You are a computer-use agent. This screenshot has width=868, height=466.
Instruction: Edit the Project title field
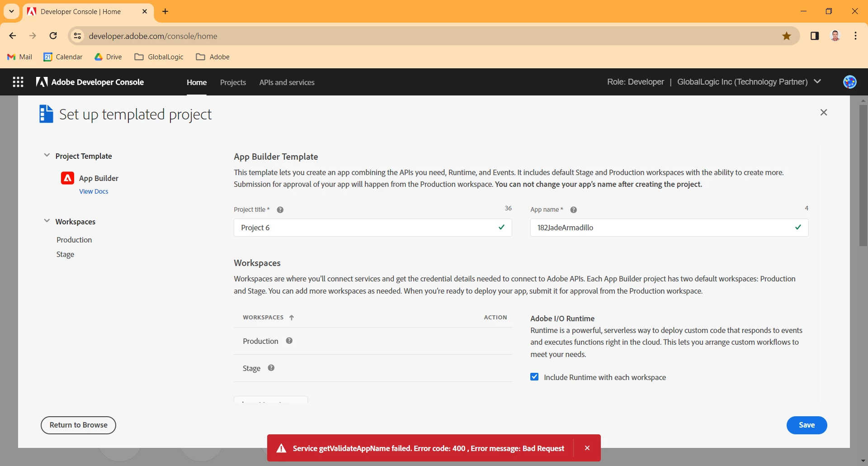pyautogui.click(x=373, y=228)
